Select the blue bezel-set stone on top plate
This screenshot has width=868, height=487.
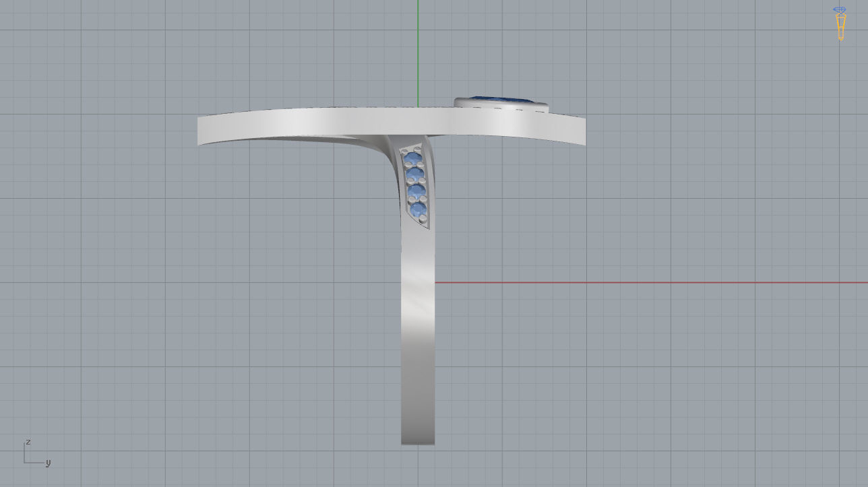click(x=500, y=100)
